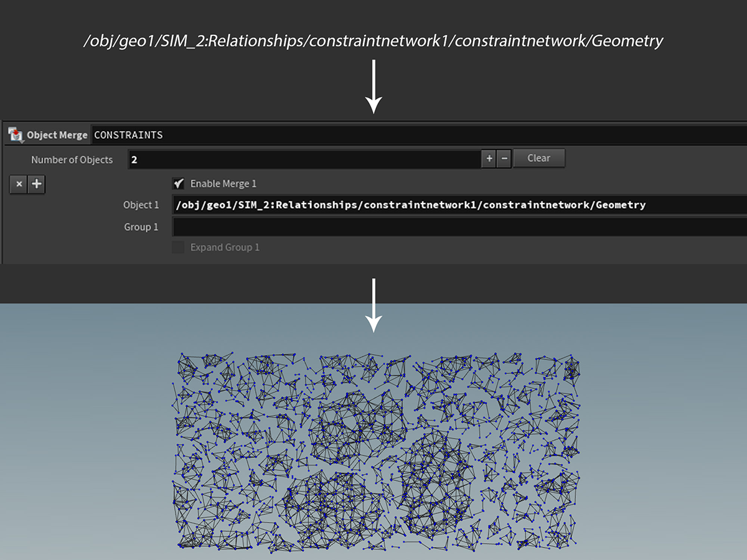
Task: Toggle the Enable Merge 1 checkbox
Action: pos(179,184)
